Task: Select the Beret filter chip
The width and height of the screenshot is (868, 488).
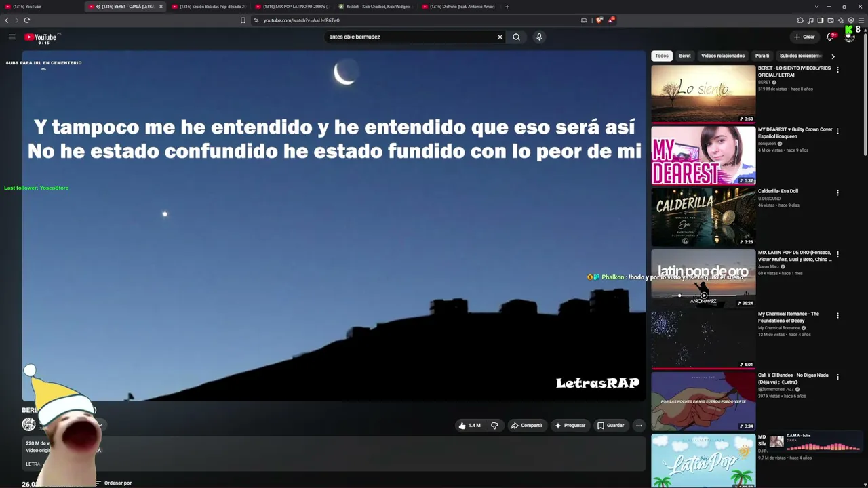Action: point(685,56)
